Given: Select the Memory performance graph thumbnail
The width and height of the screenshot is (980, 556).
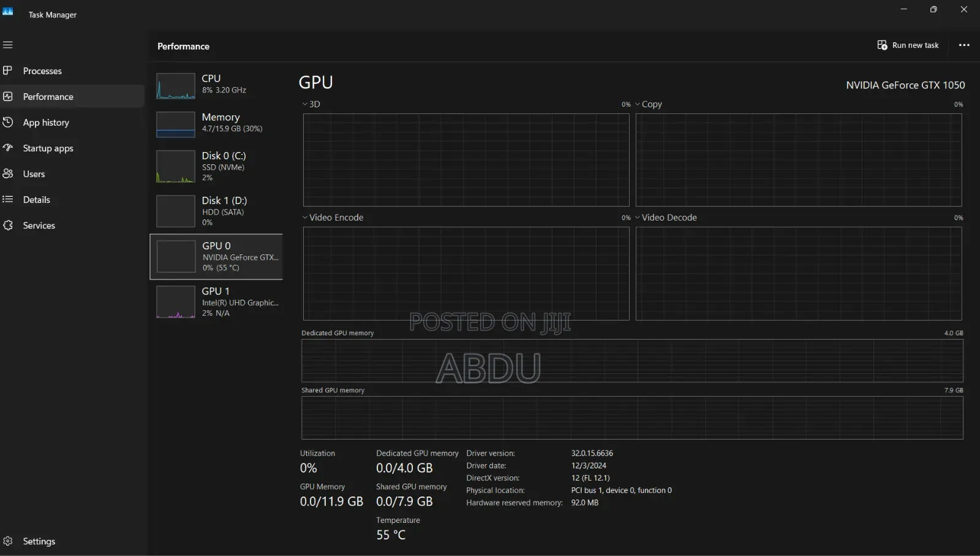Looking at the screenshot, I should 176,124.
